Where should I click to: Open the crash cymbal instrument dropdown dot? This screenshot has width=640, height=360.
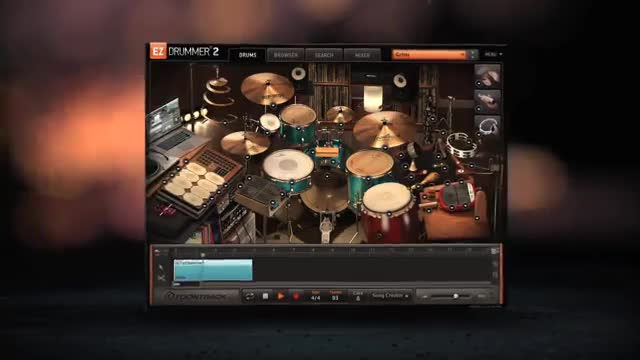click(273, 105)
